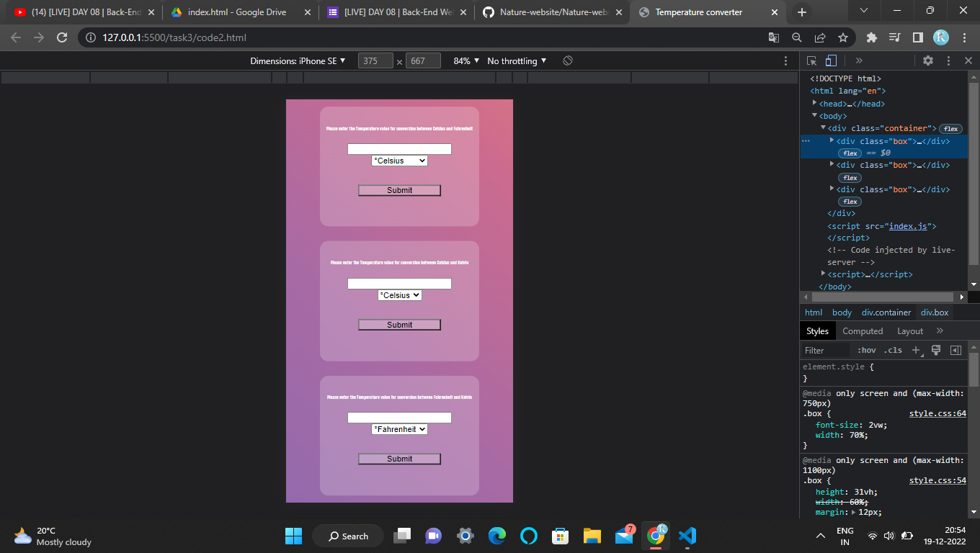Open the Dimensions: iPhone SE device dropdown
This screenshot has width=980, height=553.
point(298,61)
